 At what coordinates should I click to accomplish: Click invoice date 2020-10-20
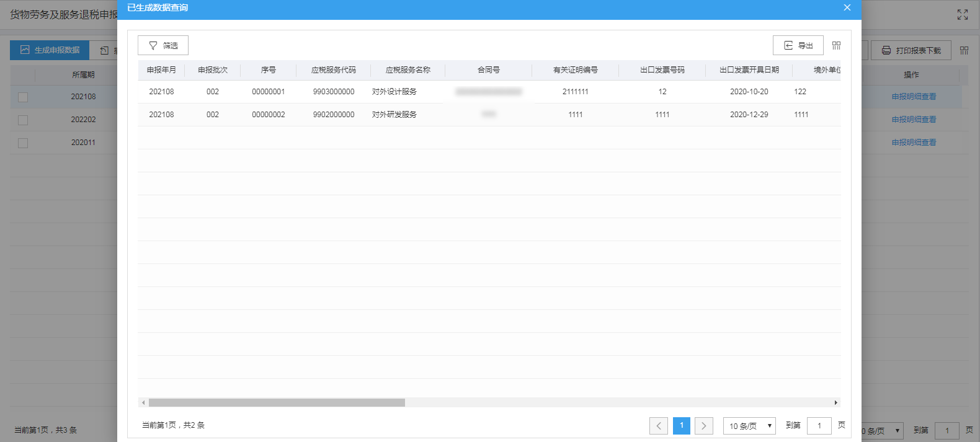pos(749,92)
